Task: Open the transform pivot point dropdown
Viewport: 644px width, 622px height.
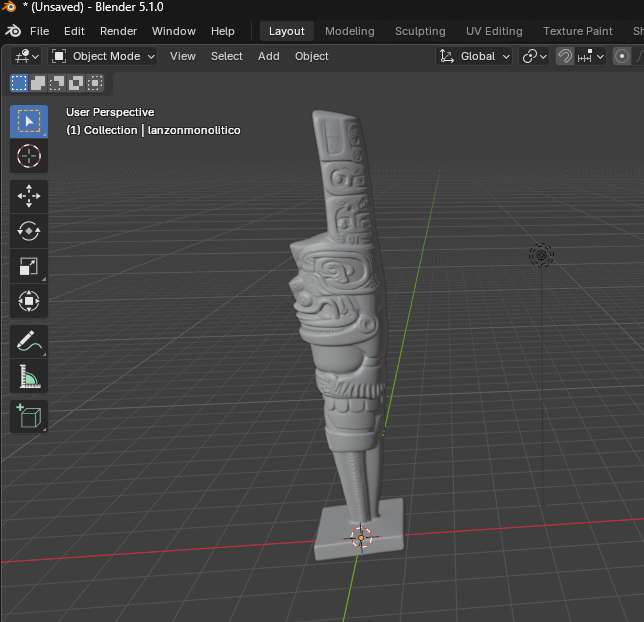Action: click(x=534, y=56)
